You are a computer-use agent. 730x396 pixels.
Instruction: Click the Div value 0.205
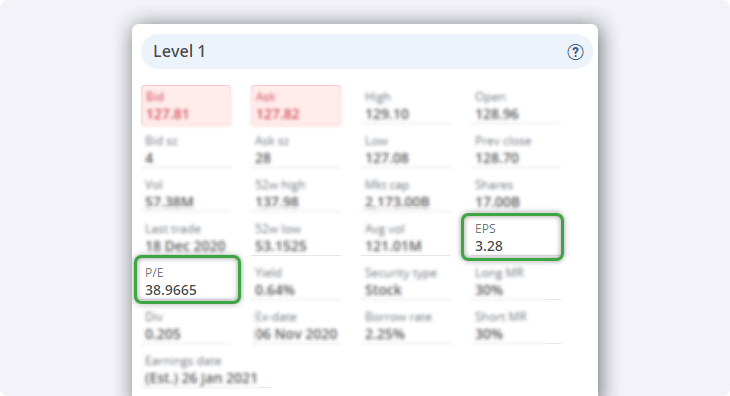162,334
